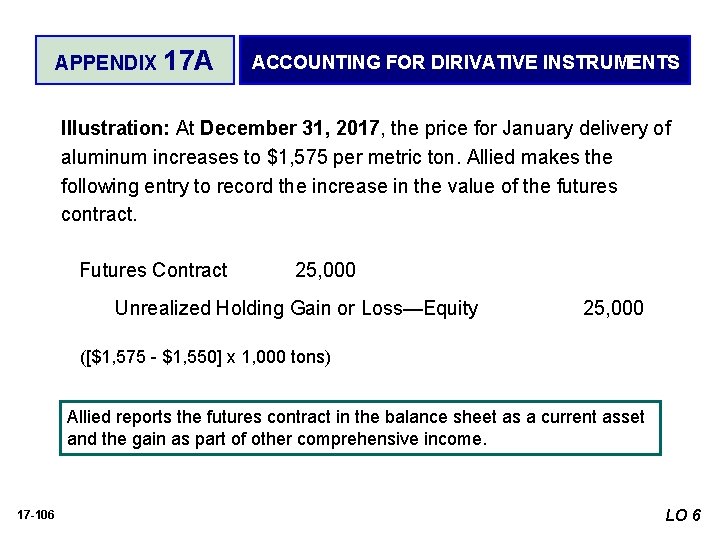
Task: Select the date December 31, 2017
Action: (290, 128)
